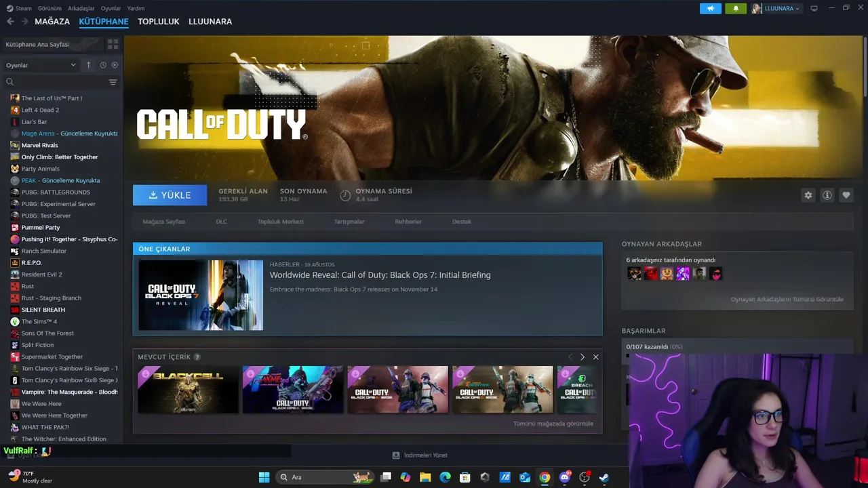Select R.E.P.O. in the game list
Screen dimensions: 868x488
click(x=32, y=262)
